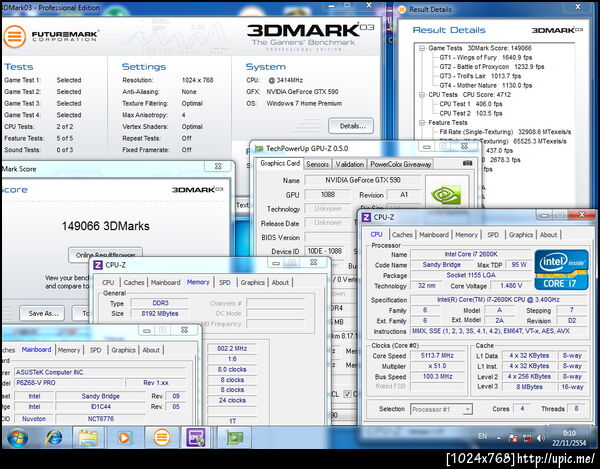Select SPD tab in CPU-Z memory window

(225, 282)
